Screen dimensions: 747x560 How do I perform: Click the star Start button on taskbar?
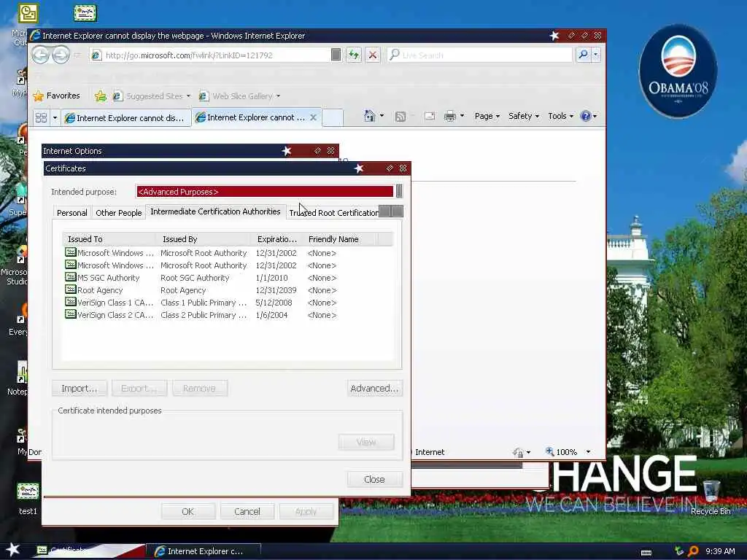12,550
